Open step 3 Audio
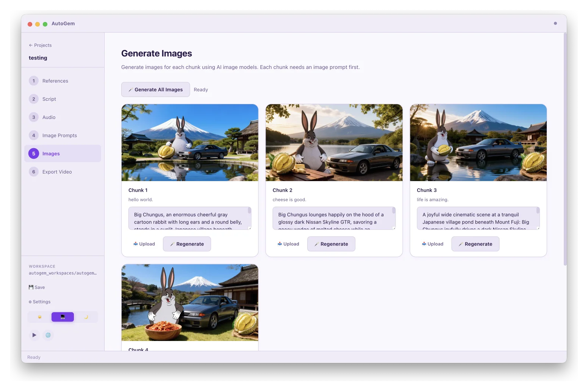This screenshot has width=588, height=391. (63, 117)
